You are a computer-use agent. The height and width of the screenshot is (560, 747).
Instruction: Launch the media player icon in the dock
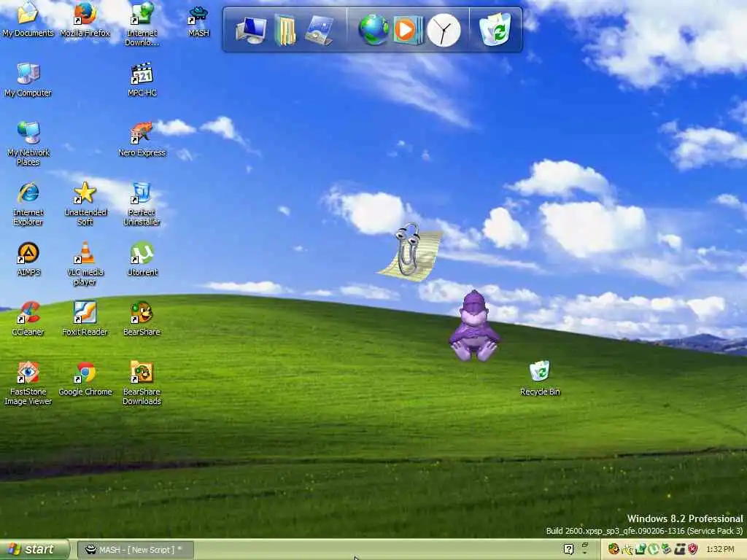point(408,30)
